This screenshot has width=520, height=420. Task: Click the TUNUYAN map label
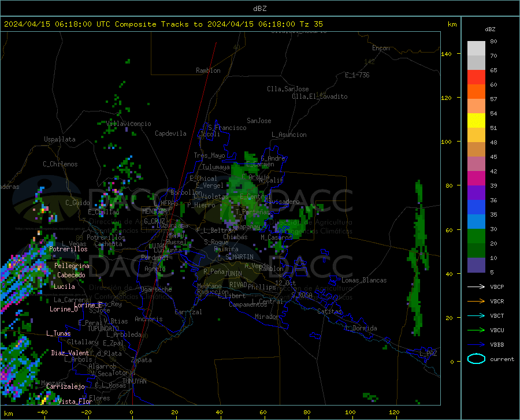click(x=134, y=381)
